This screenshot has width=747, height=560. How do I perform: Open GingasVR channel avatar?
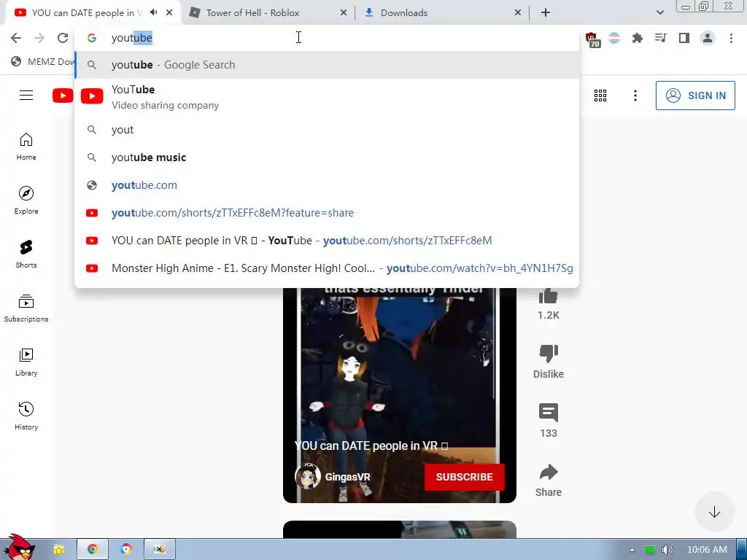point(308,477)
